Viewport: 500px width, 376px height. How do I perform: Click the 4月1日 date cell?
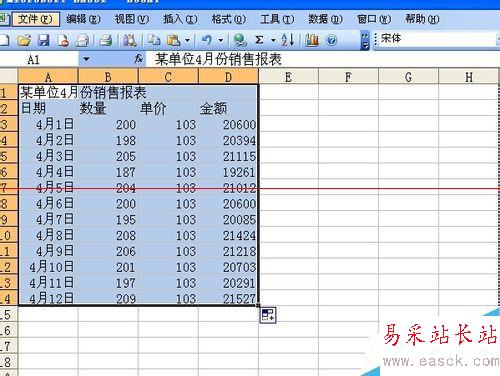pos(48,124)
